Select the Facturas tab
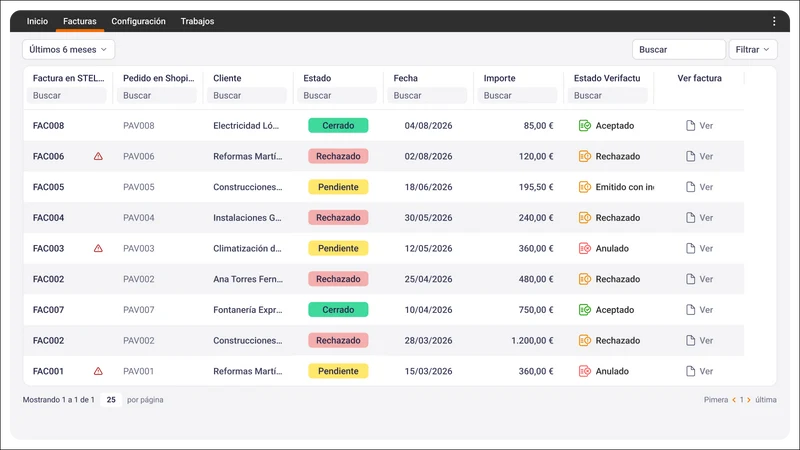 (x=80, y=21)
